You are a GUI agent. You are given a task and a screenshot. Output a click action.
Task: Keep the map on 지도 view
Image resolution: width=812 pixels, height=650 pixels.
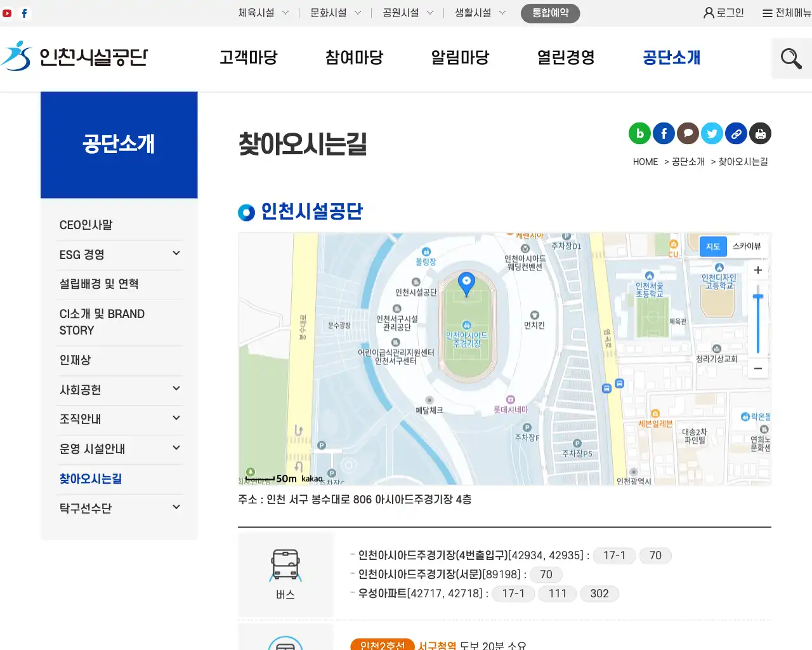point(712,246)
